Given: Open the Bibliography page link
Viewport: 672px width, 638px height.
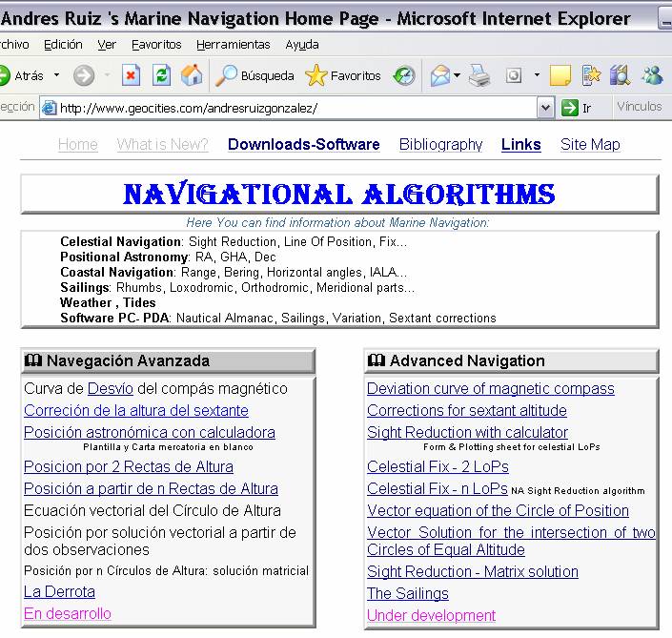Looking at the screenshot, I should 440,145.
